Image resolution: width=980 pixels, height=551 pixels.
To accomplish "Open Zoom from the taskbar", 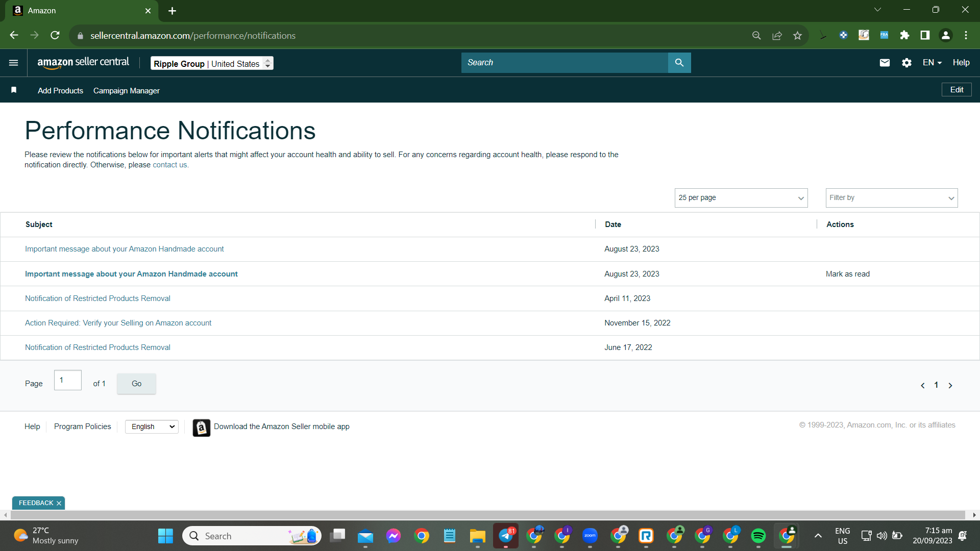I will click(x=590, y=536).
